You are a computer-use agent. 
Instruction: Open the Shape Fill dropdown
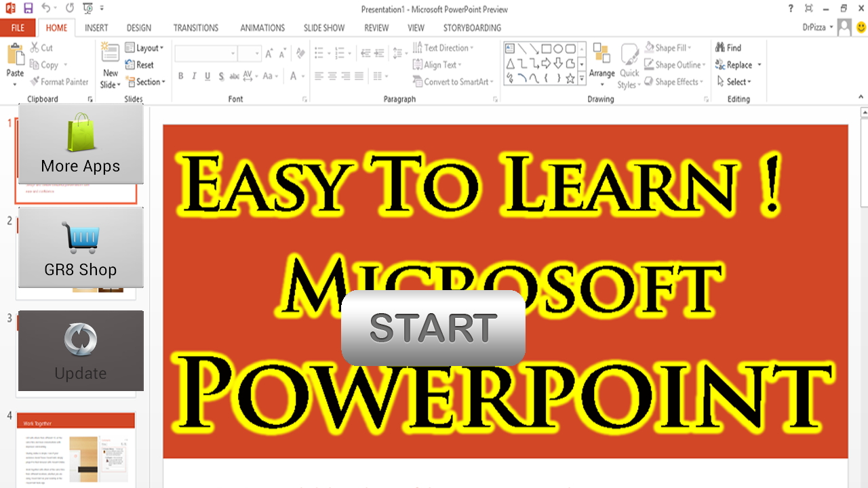(x=668, y=48)
